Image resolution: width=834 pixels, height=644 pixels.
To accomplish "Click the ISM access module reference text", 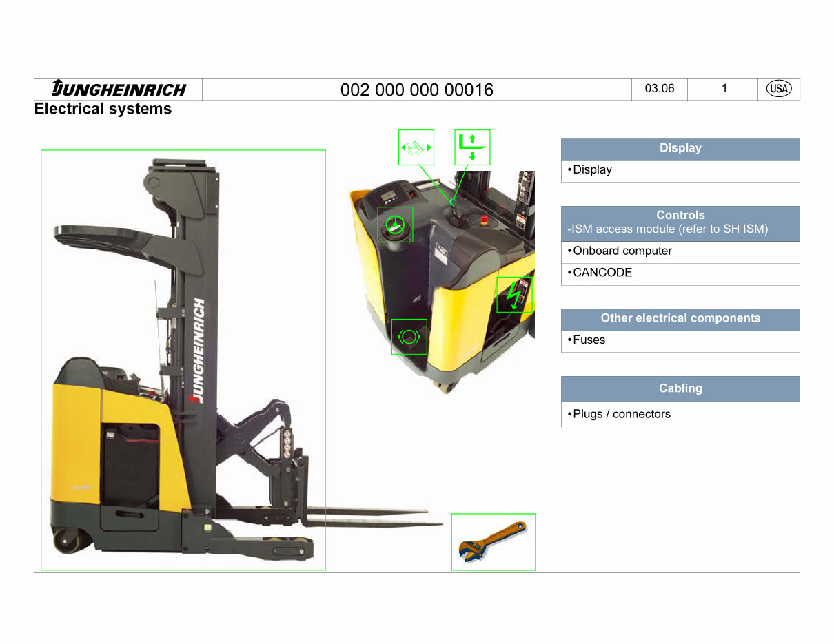I will pos(680,229).
